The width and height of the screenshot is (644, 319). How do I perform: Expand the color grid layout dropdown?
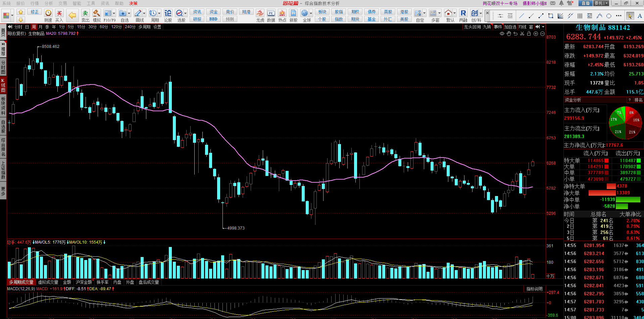click(x=12, y=15)
